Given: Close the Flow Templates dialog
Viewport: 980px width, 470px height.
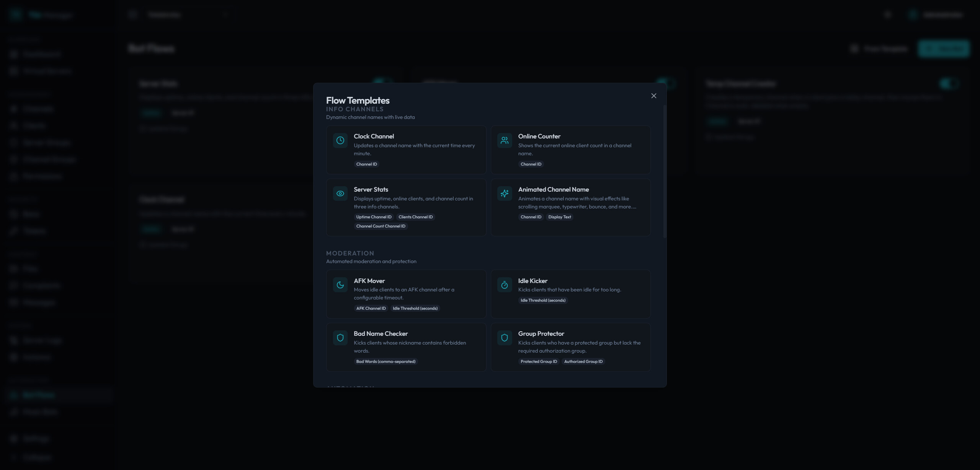Looking at the screenshot, I should point(653,96).
